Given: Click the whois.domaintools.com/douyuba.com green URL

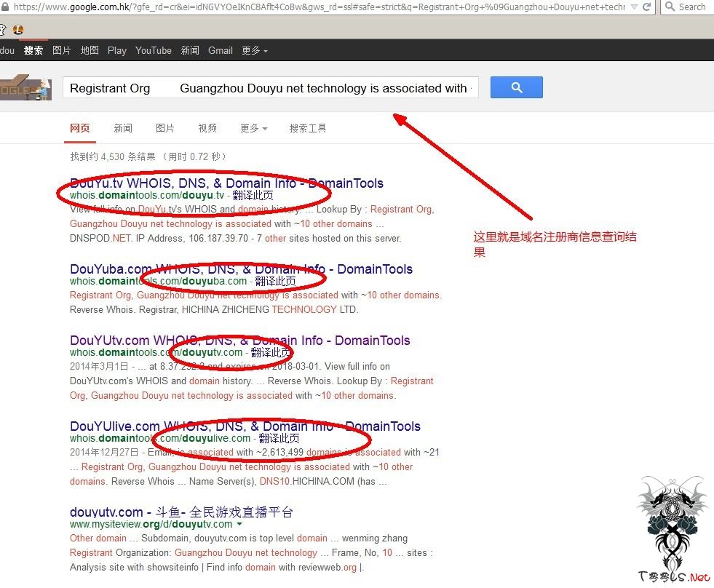Looking at the screenshot, I should [158, 281].
